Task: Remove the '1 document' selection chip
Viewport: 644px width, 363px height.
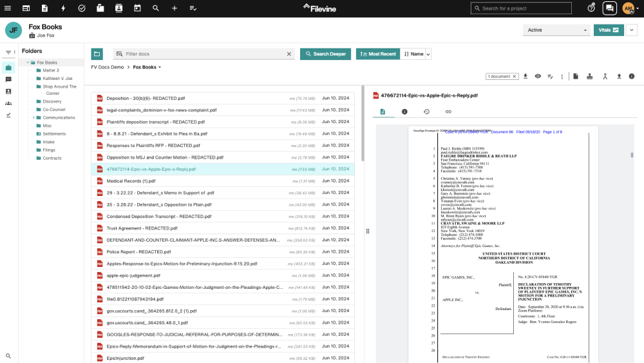Action: pos(514,76)
